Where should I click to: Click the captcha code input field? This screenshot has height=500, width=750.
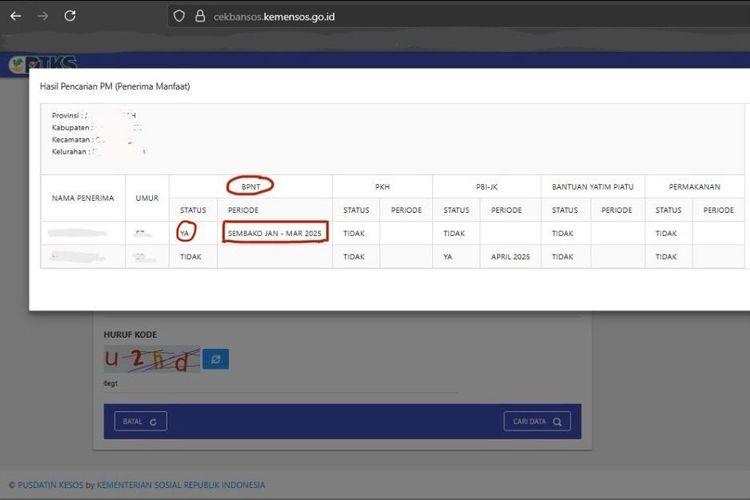pyautogui.click(x=281, y=384)
